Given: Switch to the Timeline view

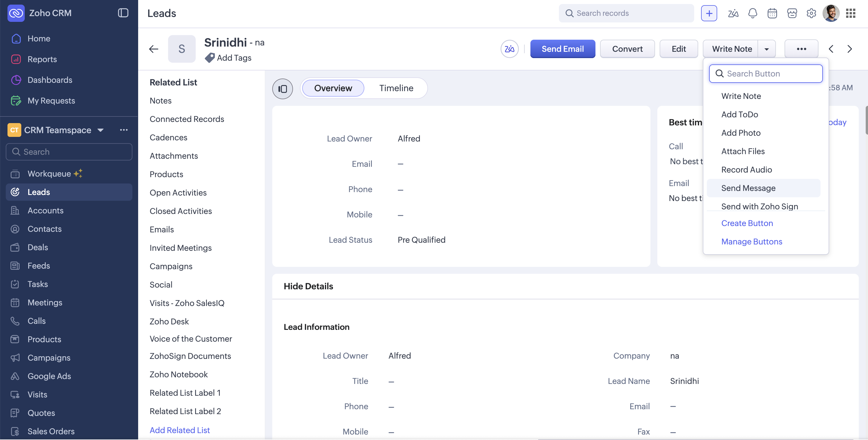Looking at the screenshot, I should (396, 88).
